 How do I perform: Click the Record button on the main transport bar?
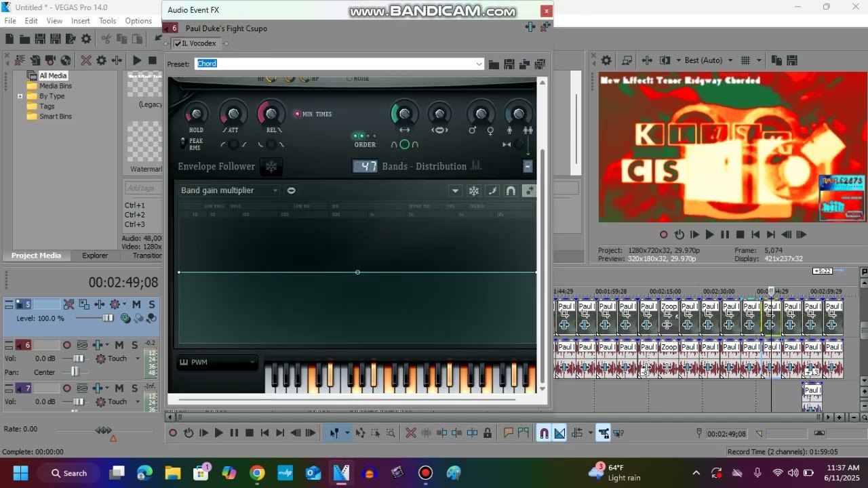[173, 433]
